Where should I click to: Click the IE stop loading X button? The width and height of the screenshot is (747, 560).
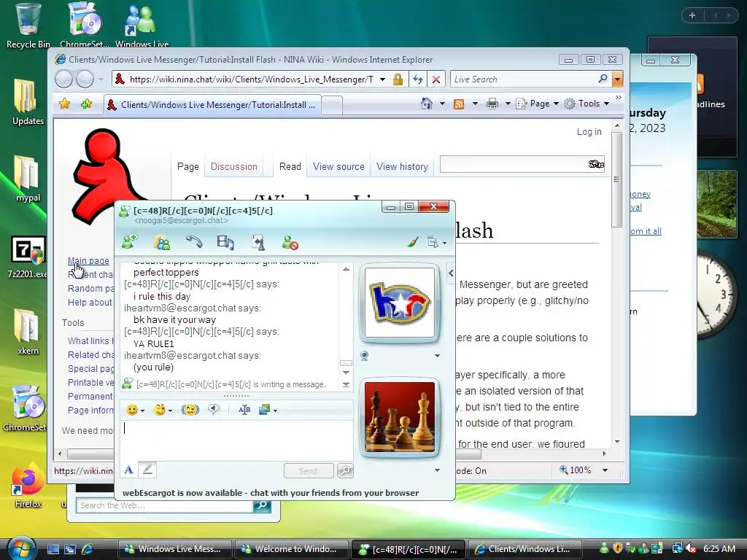point(436,79)
